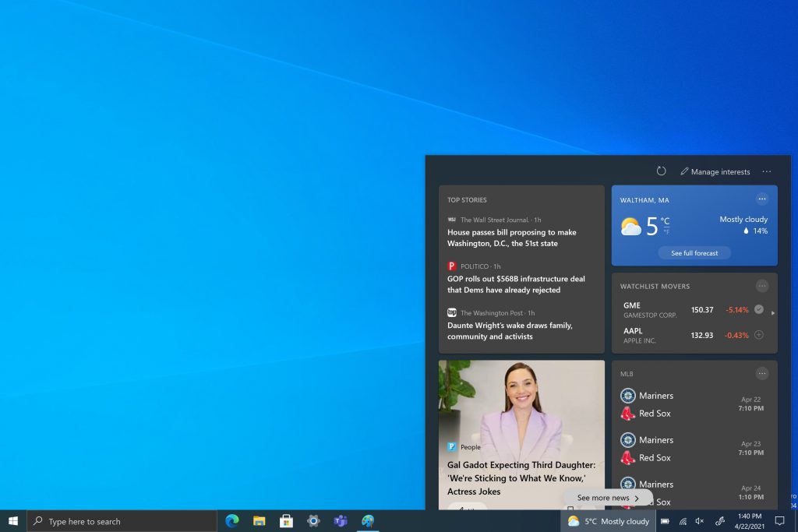Open the feed's top-right more options menu
The image size is (798, 532).
tap(767, 172)
